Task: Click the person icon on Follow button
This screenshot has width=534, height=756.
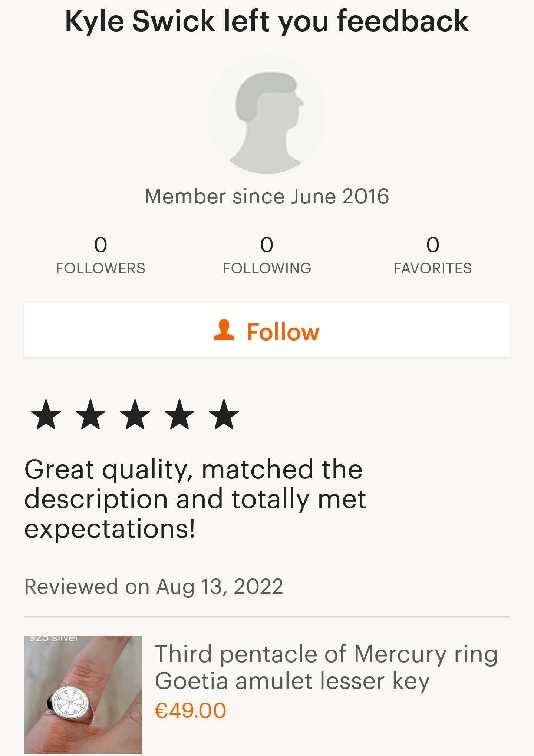Action: [x=224, y=330]
